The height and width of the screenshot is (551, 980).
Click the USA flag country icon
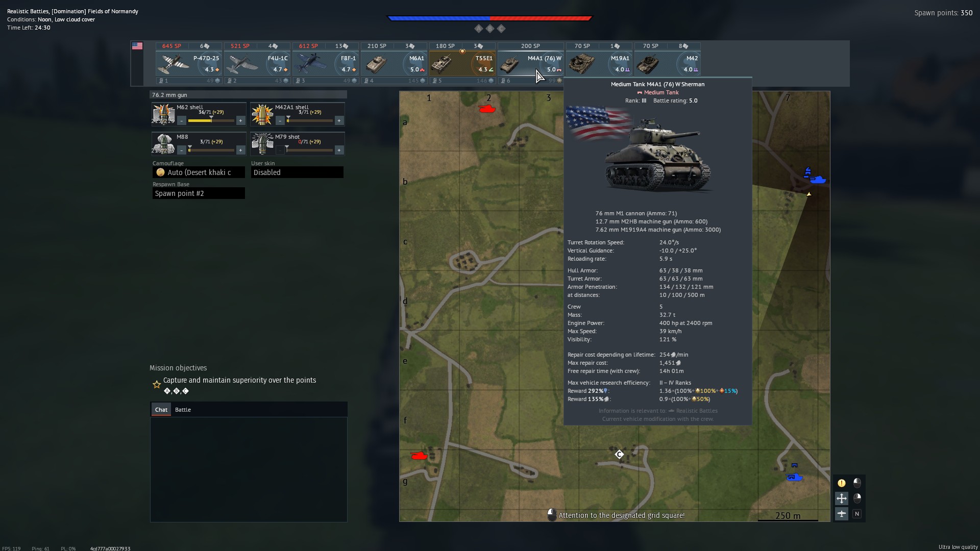[137, 46]
